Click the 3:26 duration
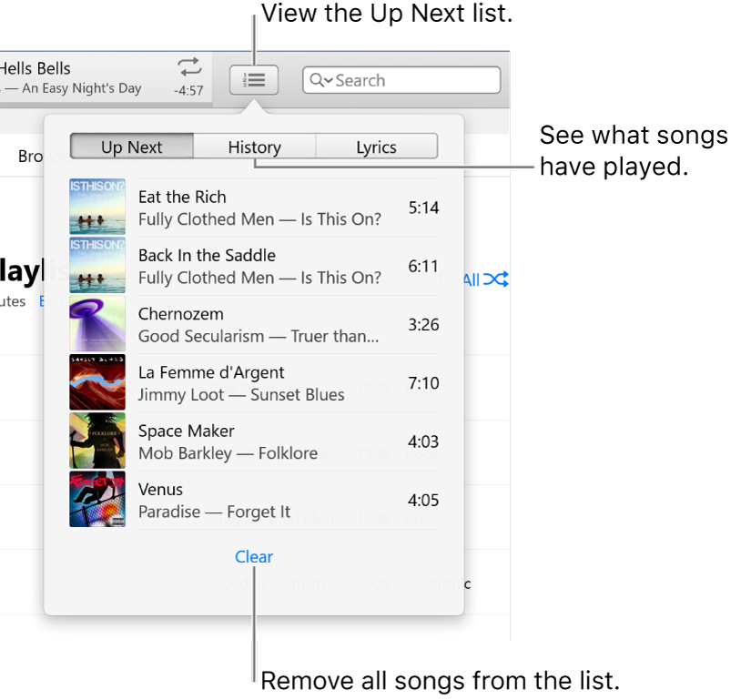 point(423,324)
